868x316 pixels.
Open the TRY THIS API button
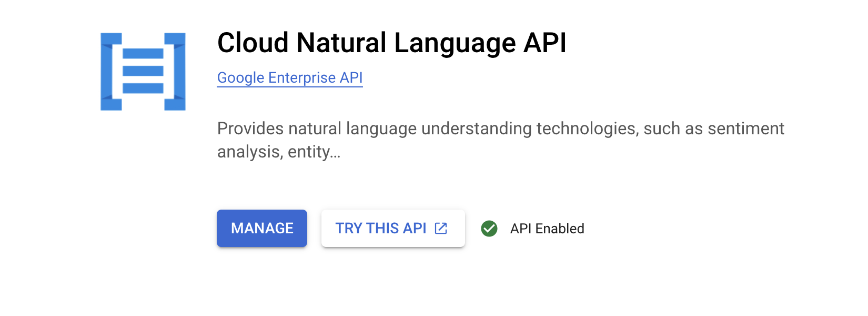(x=393, y=228)
